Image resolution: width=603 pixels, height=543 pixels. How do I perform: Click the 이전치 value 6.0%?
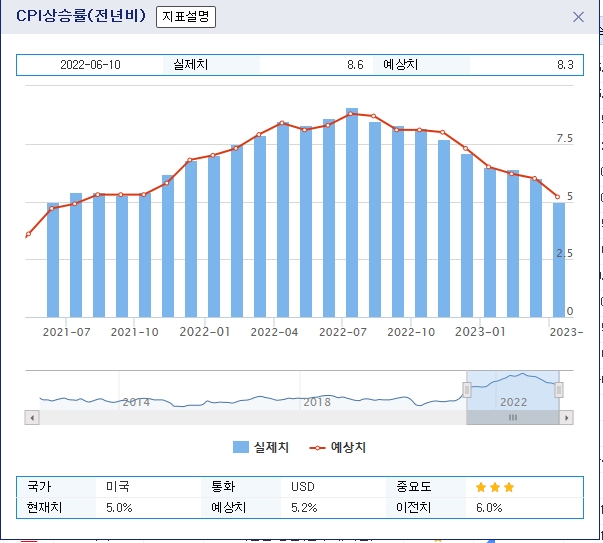(489, 508)
